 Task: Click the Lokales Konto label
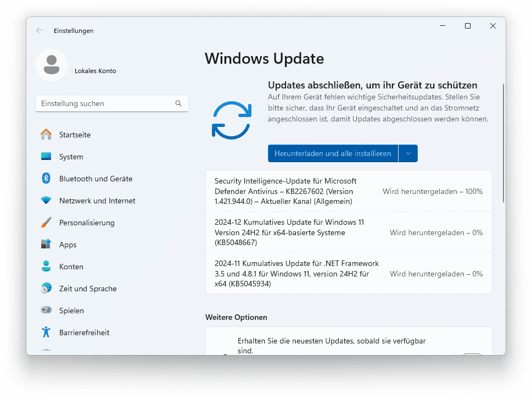pyautogui.click(x=96, y=71)
